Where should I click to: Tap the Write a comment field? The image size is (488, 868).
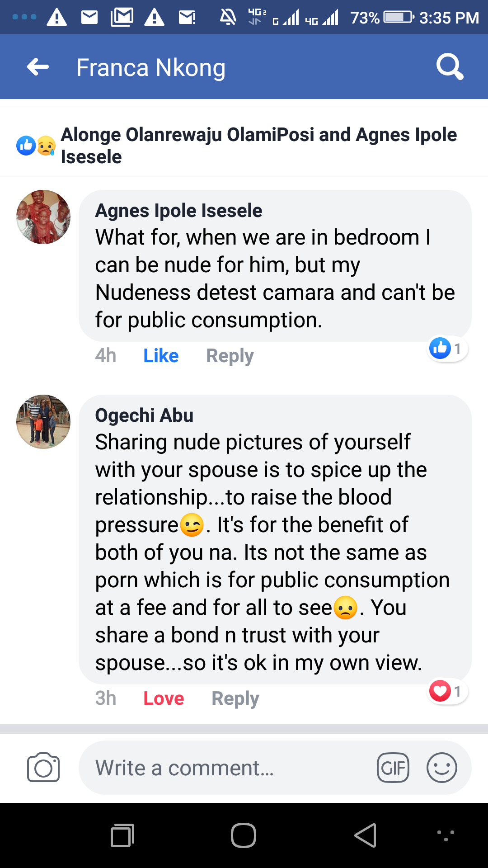click(x=226, y=768)
